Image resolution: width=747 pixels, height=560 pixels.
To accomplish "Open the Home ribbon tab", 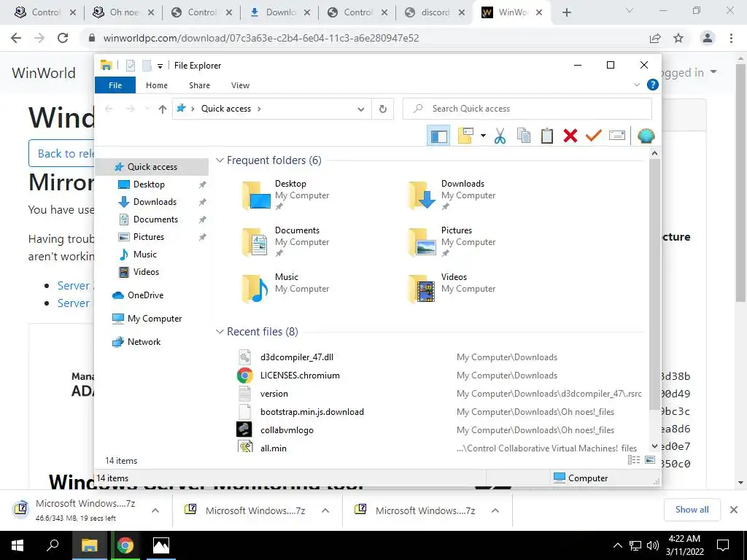I will 157,85.
